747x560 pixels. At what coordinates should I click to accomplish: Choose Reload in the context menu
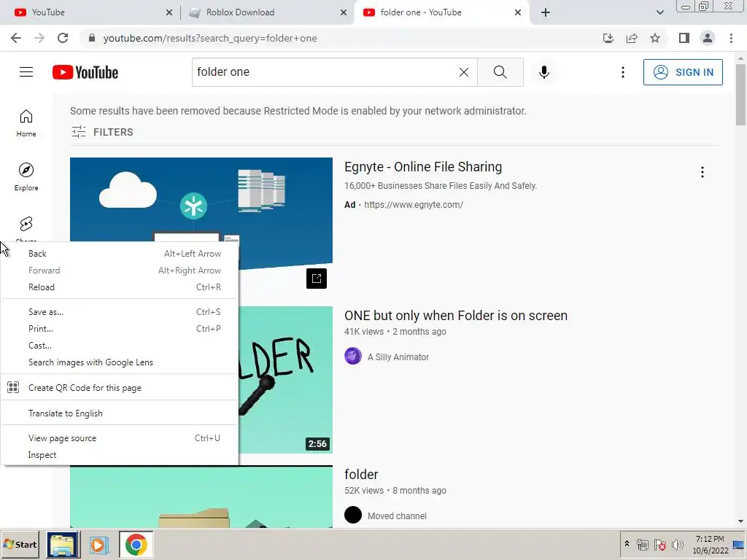click(x=119, y=287)
